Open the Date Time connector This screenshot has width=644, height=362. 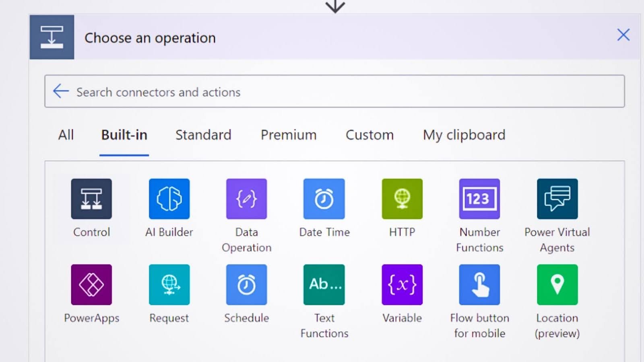tap(324, 199)
